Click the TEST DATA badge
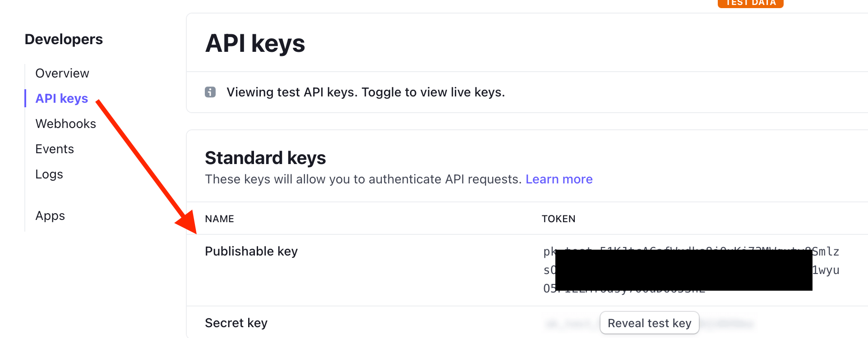Viewport: 868px width, 338px height. (751, 3)
